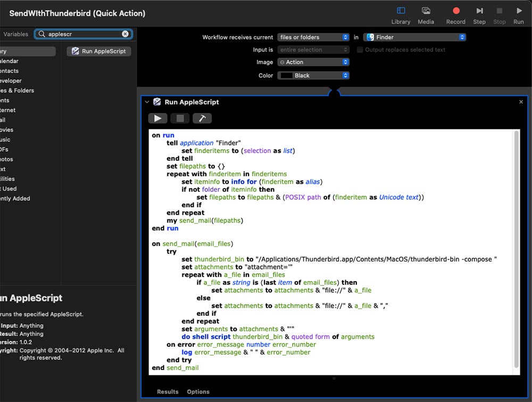Click the script editor vertical scrollbar
Screen dimensions: 532x402
coord(517,250)
